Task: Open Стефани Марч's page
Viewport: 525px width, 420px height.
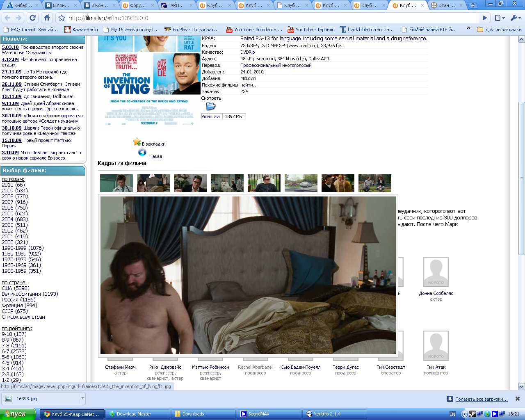Action: click(x=120, y=367)
